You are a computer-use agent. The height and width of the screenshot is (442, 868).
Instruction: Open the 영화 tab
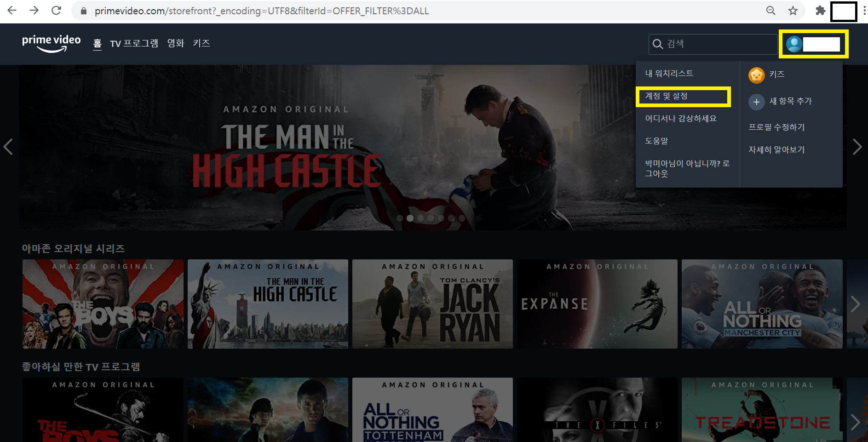(176, 43)
